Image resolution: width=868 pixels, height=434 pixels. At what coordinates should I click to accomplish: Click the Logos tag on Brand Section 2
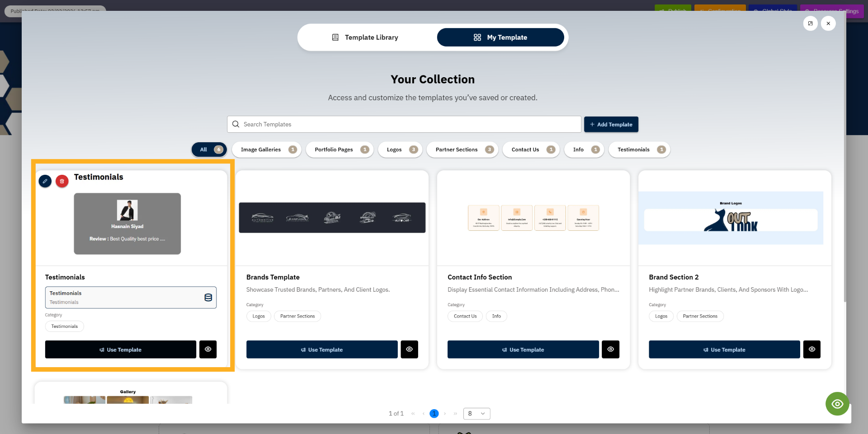coord(661,316)
